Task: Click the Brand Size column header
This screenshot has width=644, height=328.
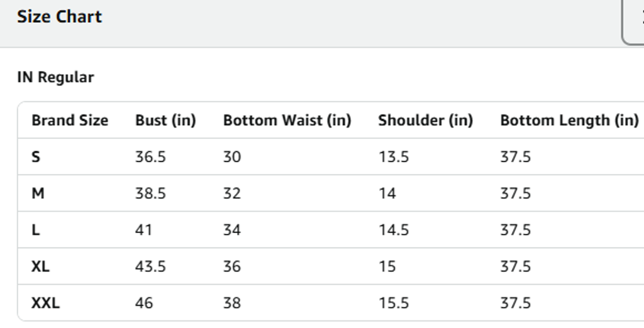Action: 70,120
